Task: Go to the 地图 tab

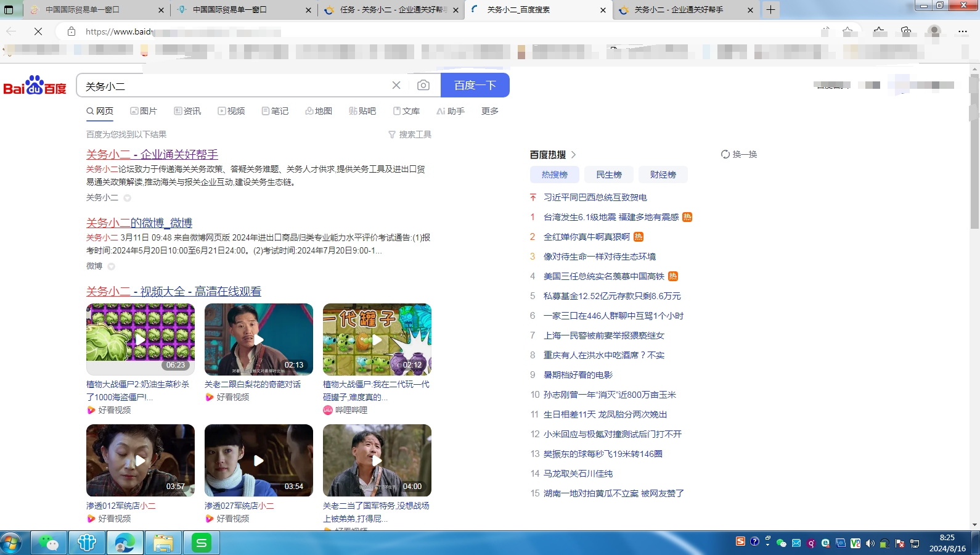Action: click(x=319, y=111)
